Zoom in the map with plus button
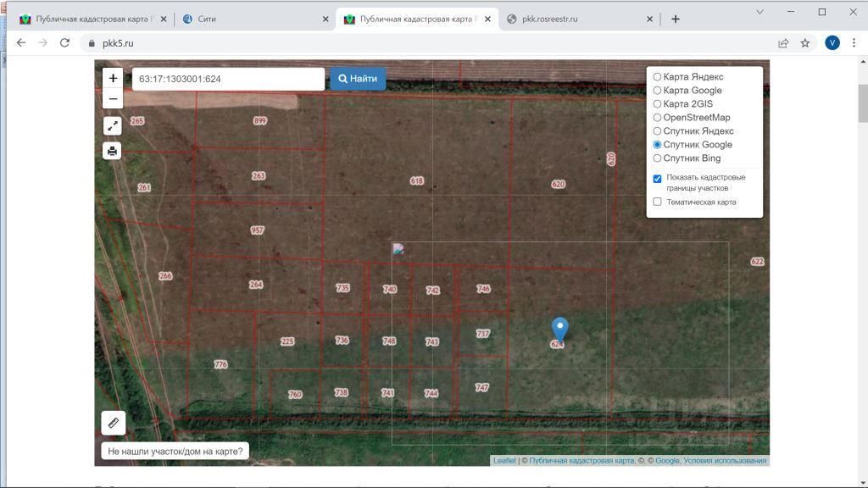The width and height of the screenshot is (868, 488). tap(113, 78)
